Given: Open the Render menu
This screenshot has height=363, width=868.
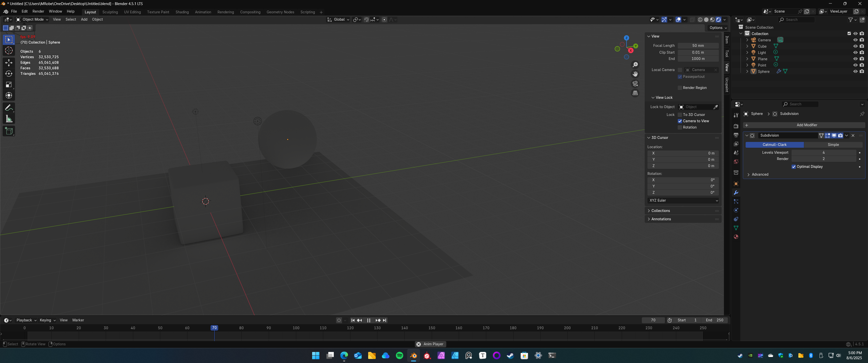Looking at the screenshot, I should (x=38, y=11).
